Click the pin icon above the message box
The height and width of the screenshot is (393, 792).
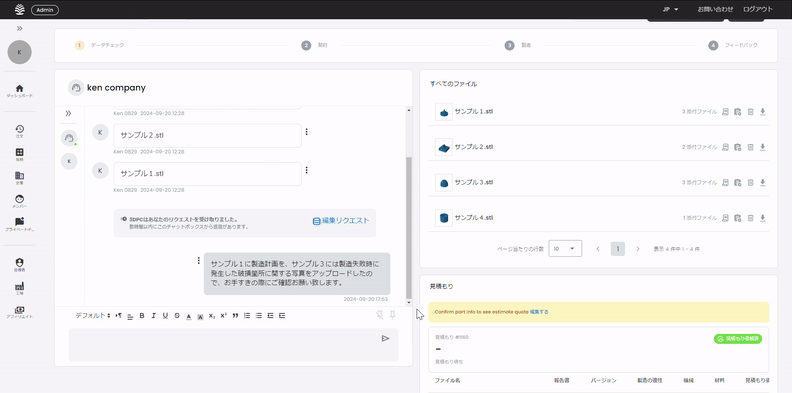392,315
